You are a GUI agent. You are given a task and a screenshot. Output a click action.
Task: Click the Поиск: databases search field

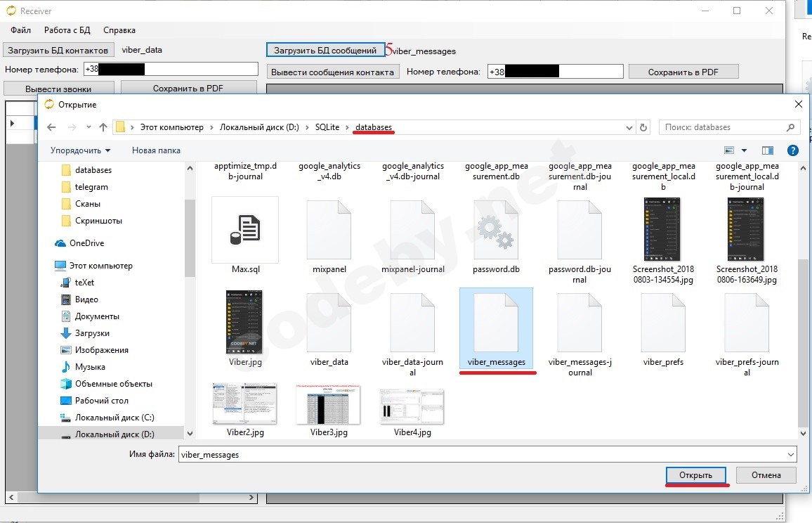click(x=723, y=127)
